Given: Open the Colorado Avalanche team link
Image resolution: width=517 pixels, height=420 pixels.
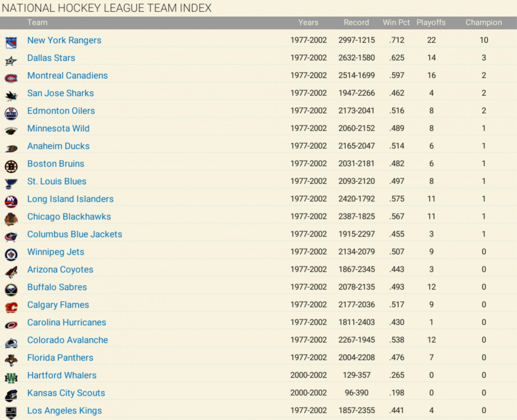Looking at the screenshot, I should [x=67, y=340].
